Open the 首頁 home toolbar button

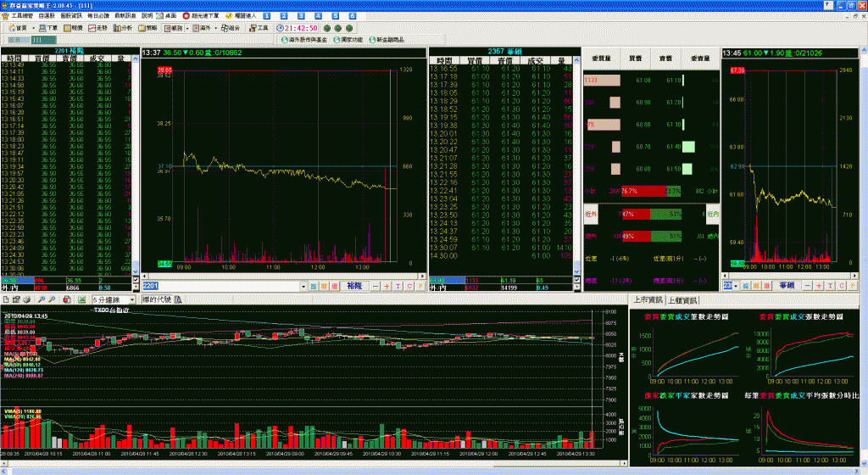point(18,28)
